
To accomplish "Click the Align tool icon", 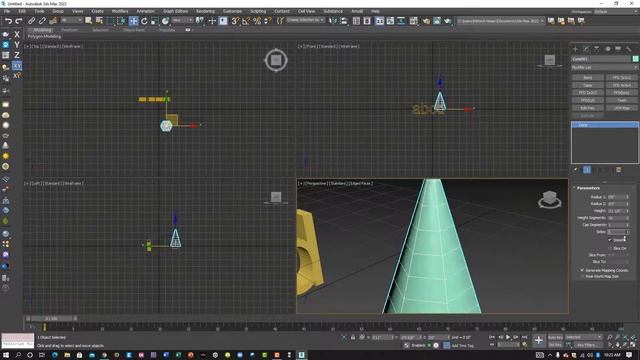I will [x=344, y=20].
